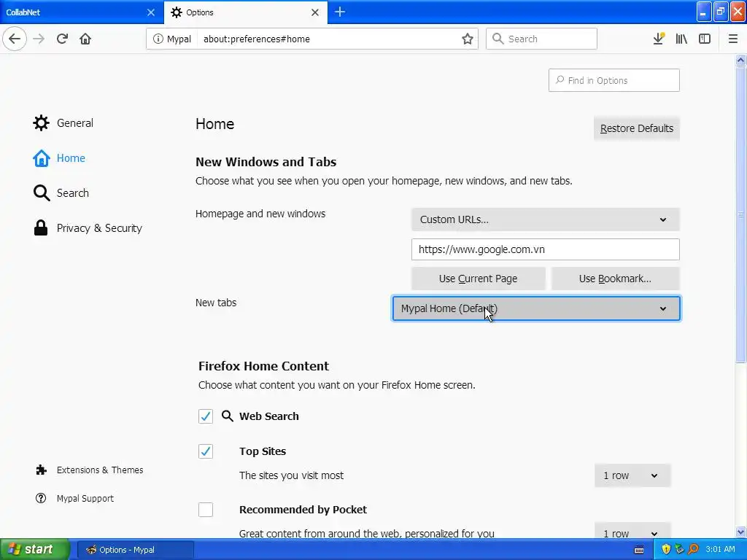Open the Windows start menu
747x560 pixels.
35,549
